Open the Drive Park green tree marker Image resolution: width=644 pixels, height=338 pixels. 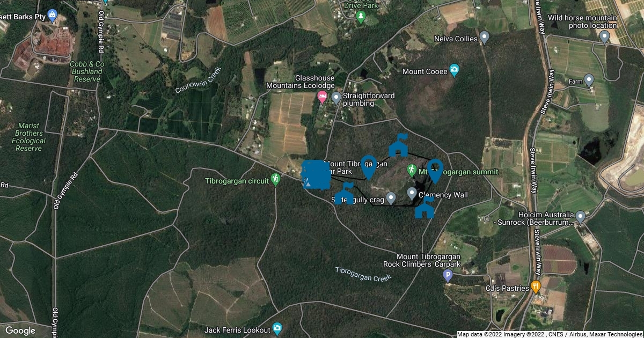click(x=361, y=17)
